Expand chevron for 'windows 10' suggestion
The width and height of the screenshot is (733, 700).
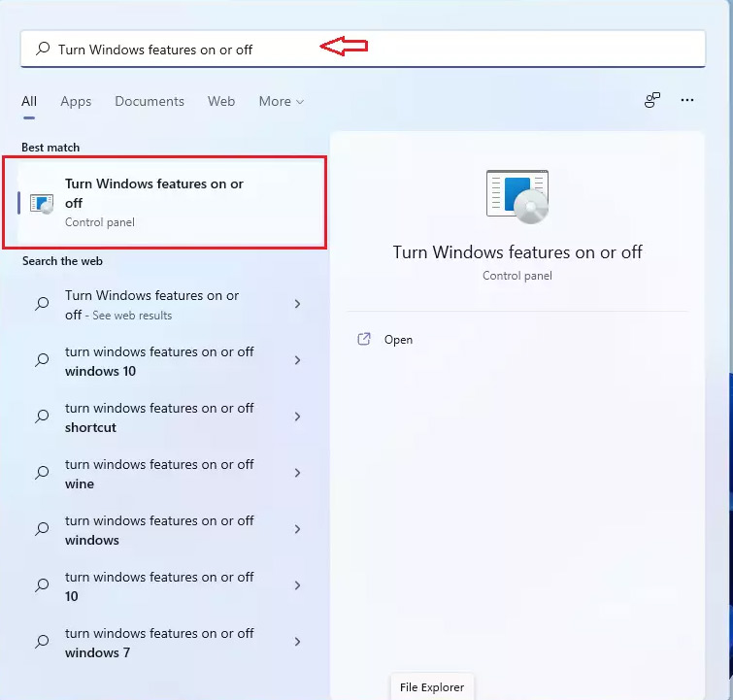coord(297,360)
